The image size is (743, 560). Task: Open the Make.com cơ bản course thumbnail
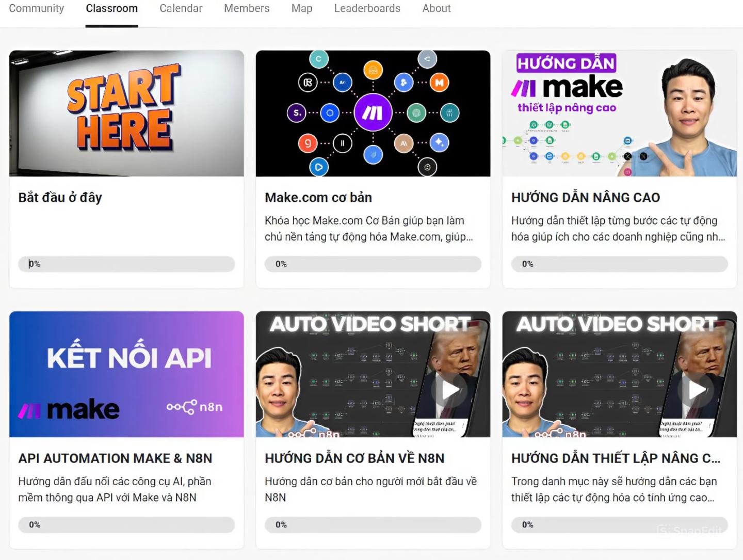(x=373, y=114)
